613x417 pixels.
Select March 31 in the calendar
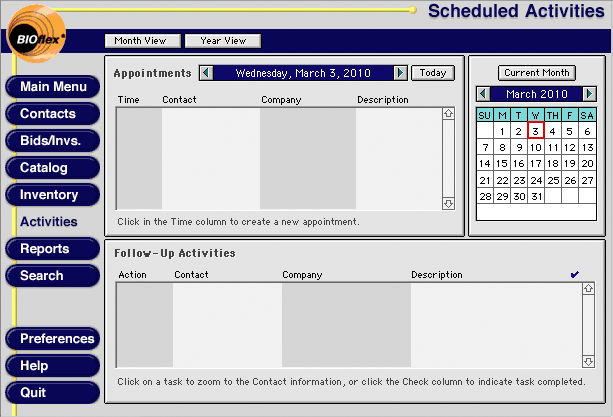pos(536,196)
